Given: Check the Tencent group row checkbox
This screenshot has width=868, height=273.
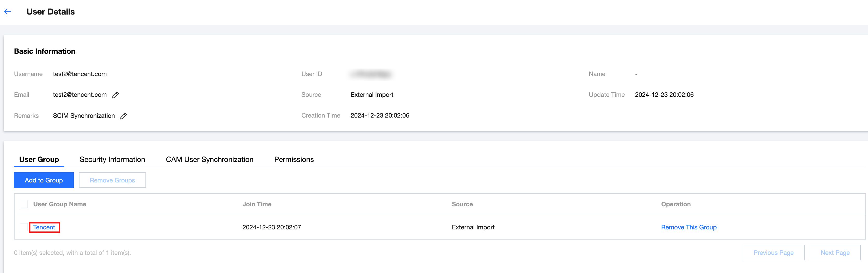Looking at the screenshot, I should pyautogui.click(x=24, y=227).
